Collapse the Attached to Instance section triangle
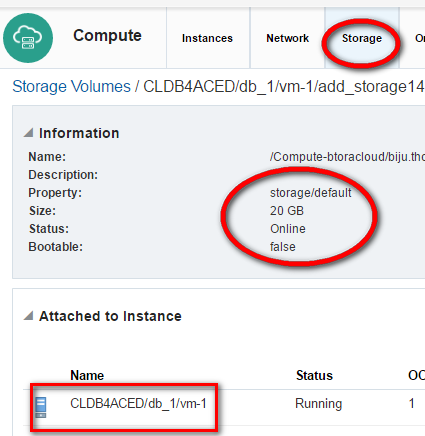 29,315
